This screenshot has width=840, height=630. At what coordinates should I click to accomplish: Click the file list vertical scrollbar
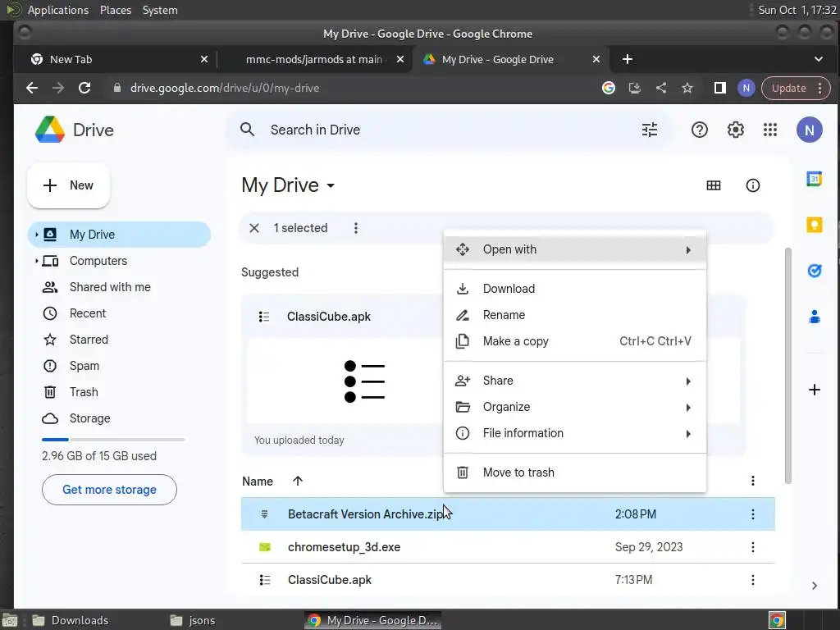(787, 366)
